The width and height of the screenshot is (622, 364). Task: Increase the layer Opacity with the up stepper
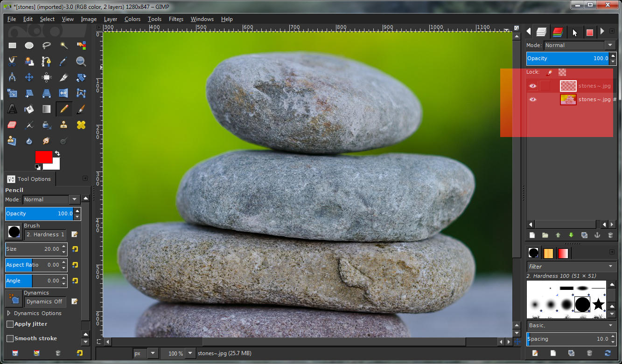[x=614, y=55]
